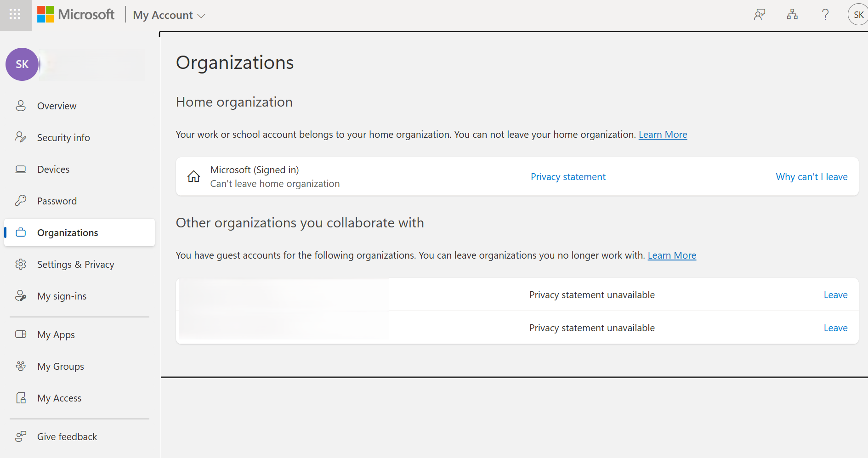This screenshot has height=458, width=868.
Task: Click the sign-in activity icon in the header
Action: (x=759, y=14)
